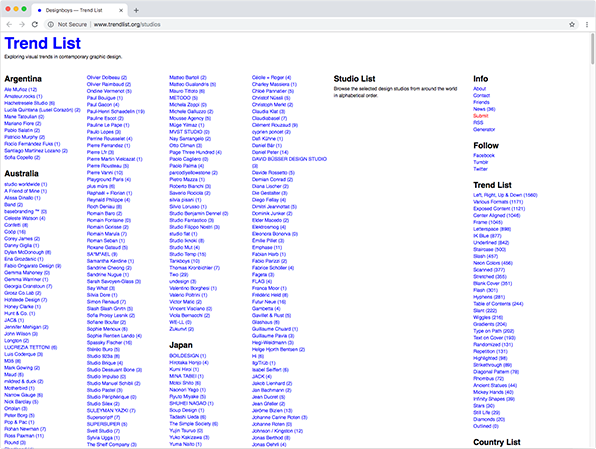Open Olivier Dolbeau studio link
Image resolution: width=596 pixels, height=449 pixels.
coord(107,77)
